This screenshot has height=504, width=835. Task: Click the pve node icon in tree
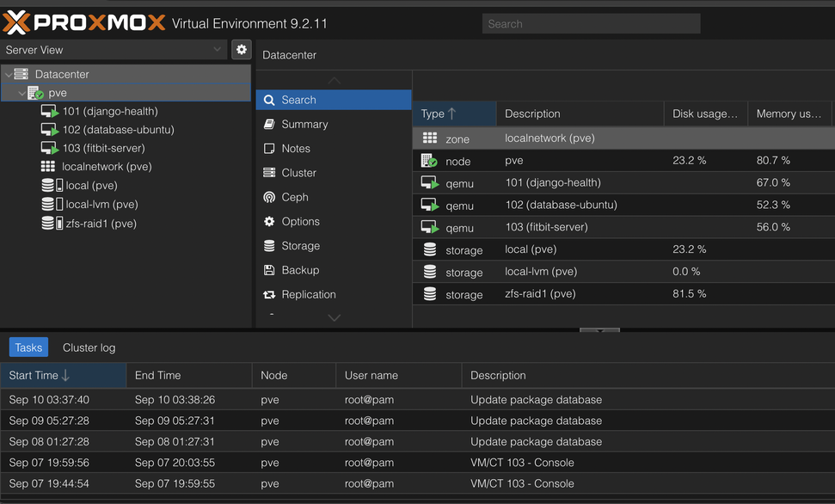[x=35, y=93]
